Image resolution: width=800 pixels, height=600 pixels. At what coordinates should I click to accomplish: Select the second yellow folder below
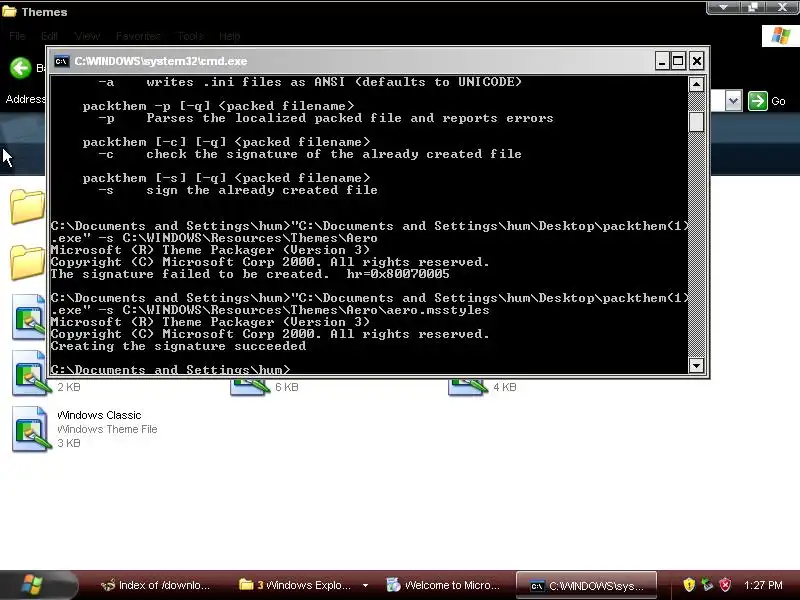click(x=28, y=262)
